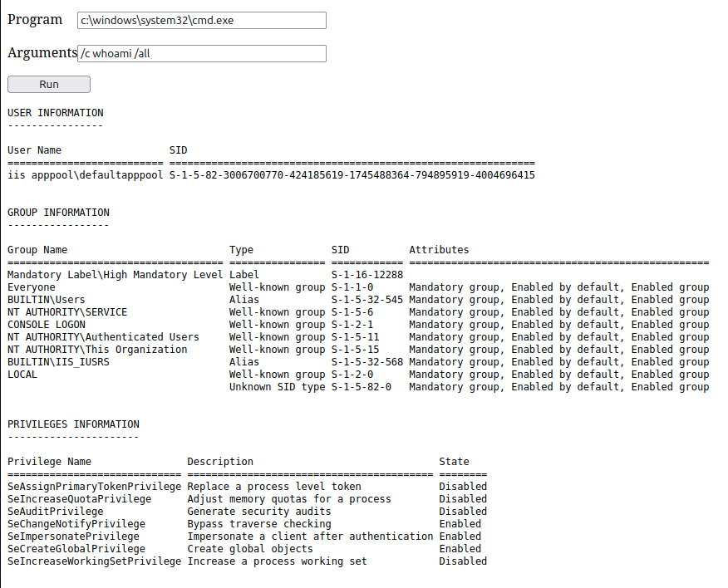Click the BUILTIN\IIS_IUSRS group name
The height and width of the screenshot is (588, 728).
tap(56, 362)
